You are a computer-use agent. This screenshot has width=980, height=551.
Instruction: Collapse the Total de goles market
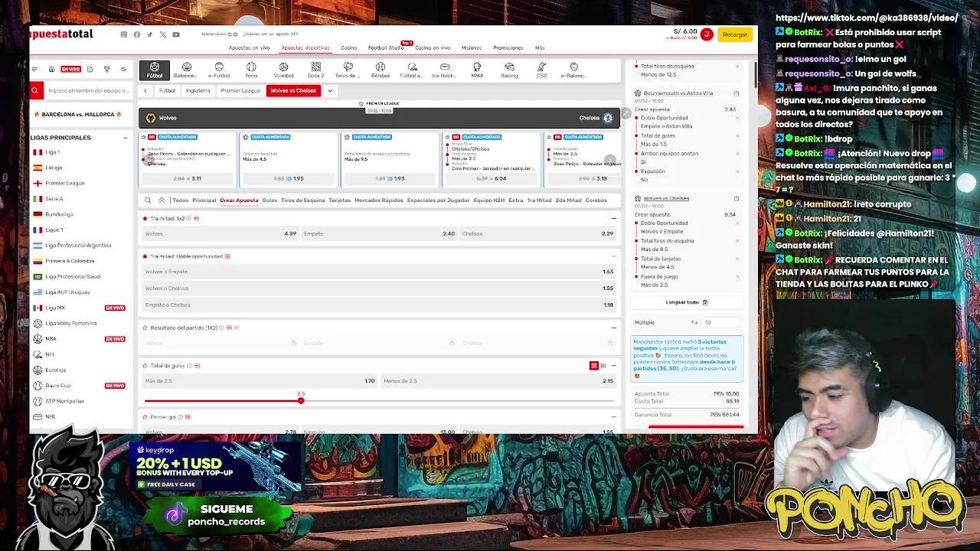coord(613,366)
